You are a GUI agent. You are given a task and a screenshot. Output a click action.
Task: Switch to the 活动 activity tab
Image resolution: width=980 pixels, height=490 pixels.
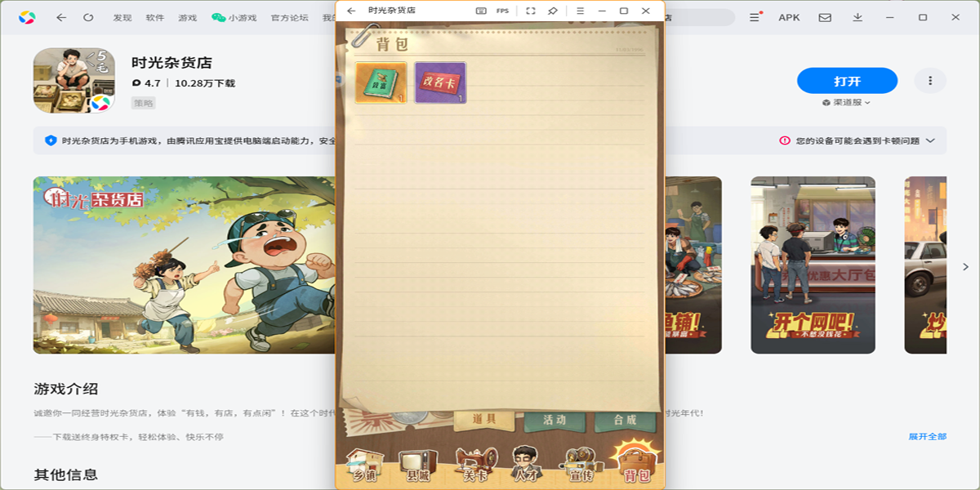click(x=555, y=419)
